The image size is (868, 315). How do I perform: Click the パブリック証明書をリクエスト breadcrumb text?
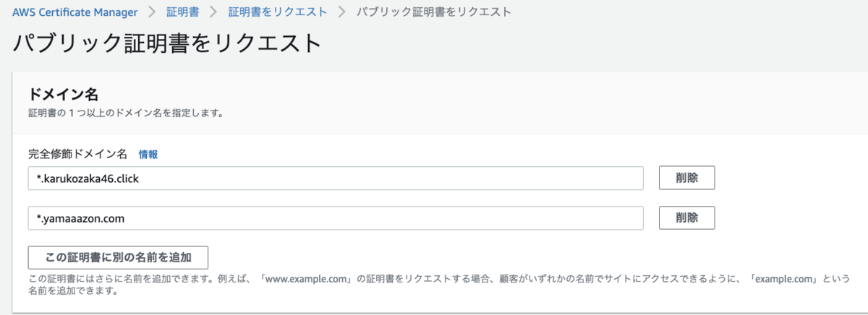point(434,12)
